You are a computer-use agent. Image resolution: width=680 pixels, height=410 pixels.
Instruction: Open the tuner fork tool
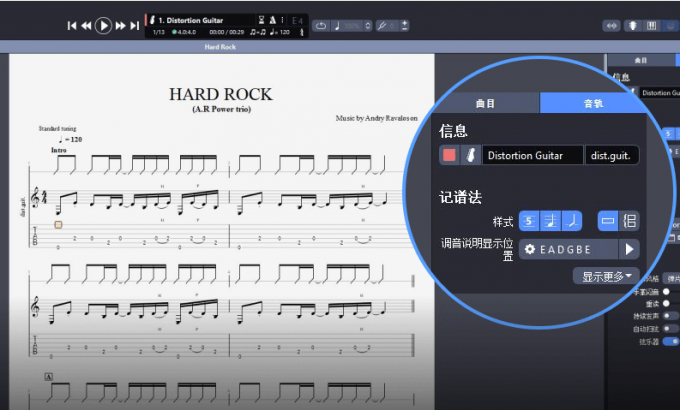click(x=381, y=26)
